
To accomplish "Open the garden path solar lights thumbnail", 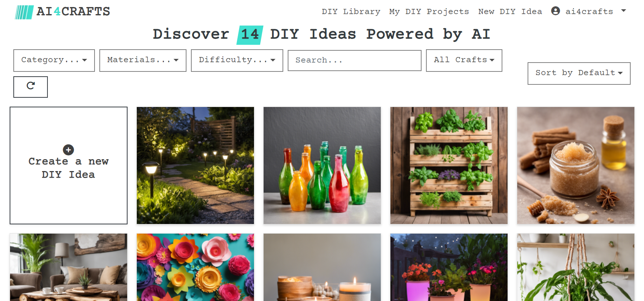I will tap(195, 165).
